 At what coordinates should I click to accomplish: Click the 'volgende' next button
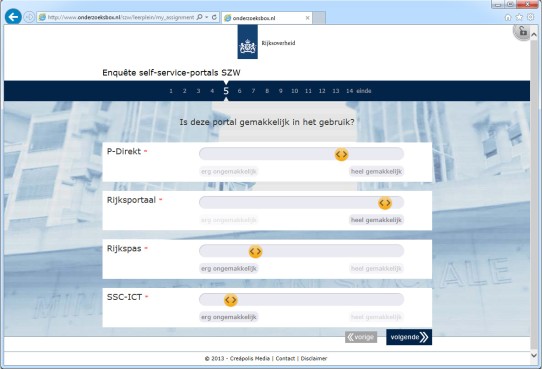[409, 337]
